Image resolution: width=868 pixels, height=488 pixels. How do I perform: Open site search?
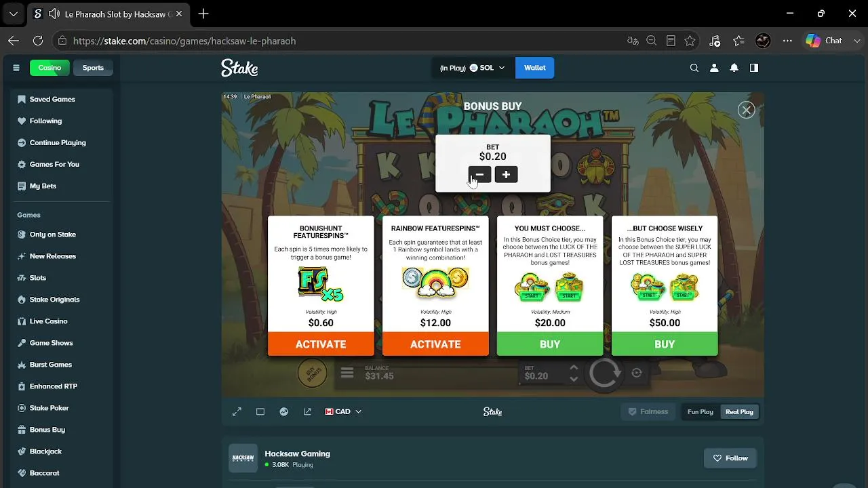tap(694, 68)
